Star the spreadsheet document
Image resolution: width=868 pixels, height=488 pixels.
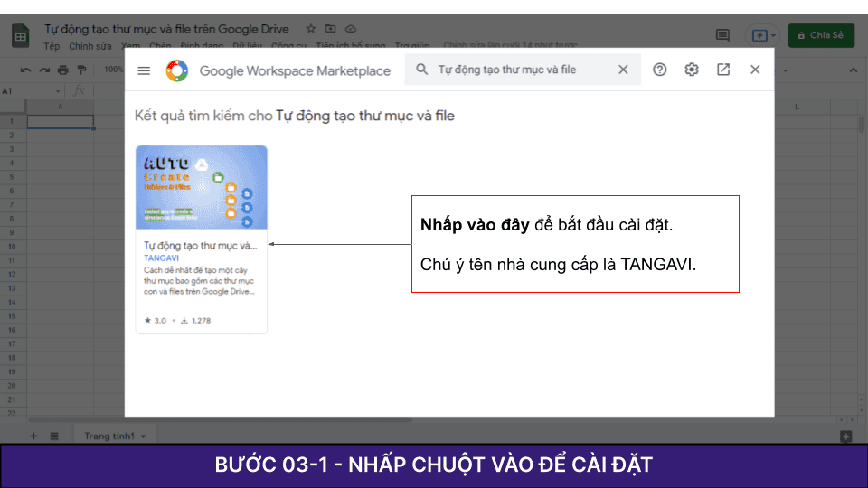click(x=311, y=29)
